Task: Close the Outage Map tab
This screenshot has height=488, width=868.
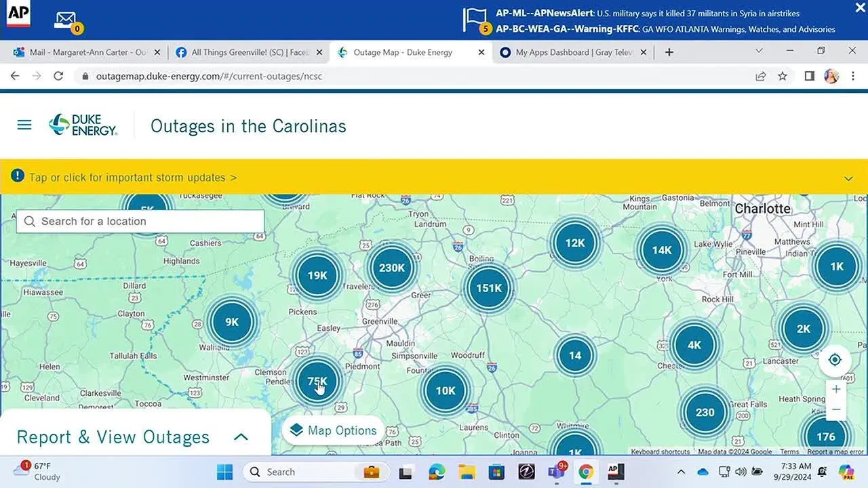Action: [x=481, y=52]
